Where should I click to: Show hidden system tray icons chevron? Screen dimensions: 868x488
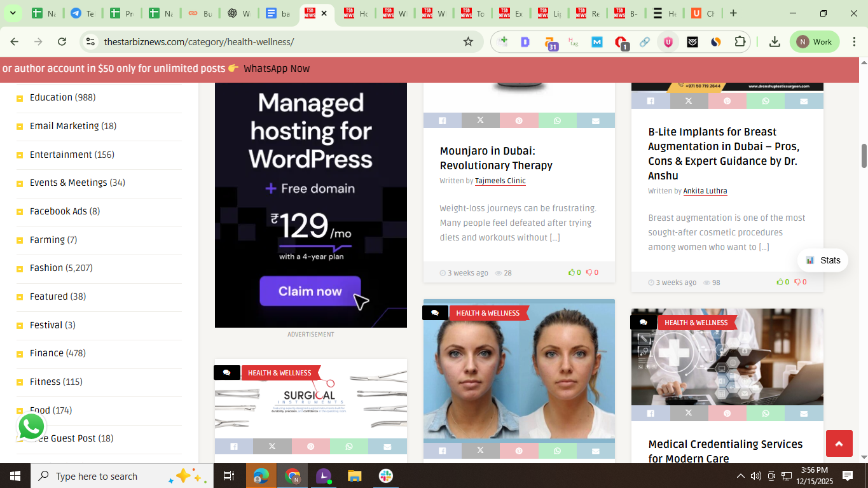[740, 476]
